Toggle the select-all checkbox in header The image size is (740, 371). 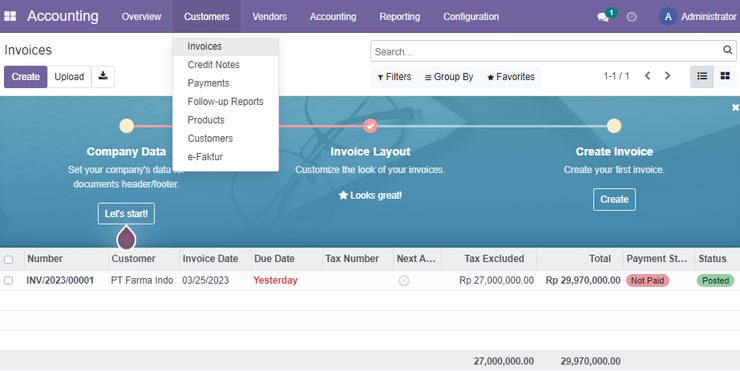pos(8,259)
